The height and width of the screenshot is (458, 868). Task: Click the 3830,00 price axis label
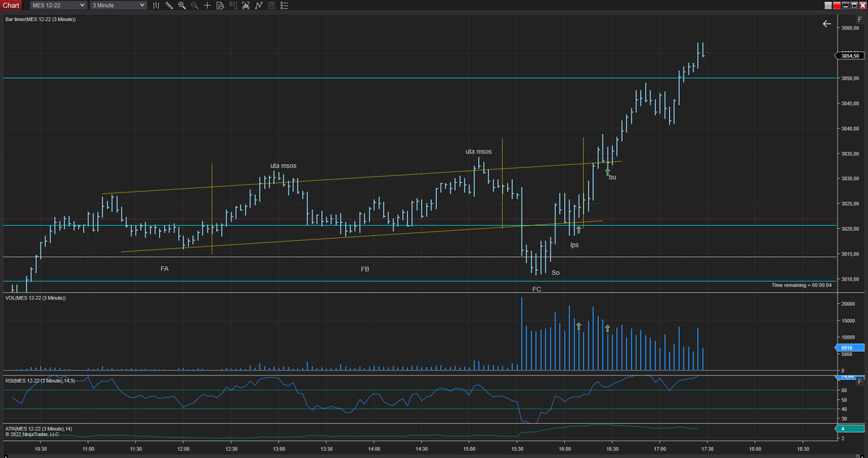click(x=849, y=179)
